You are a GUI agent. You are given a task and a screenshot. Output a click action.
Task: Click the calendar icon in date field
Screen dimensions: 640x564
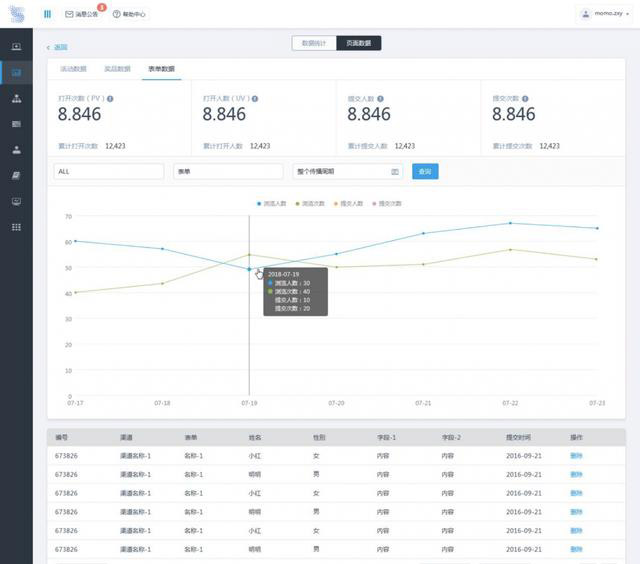(x=394, y=172)
